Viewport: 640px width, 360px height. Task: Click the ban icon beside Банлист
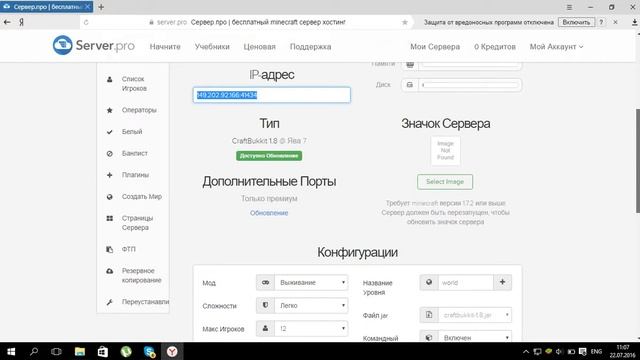point(109,153)
